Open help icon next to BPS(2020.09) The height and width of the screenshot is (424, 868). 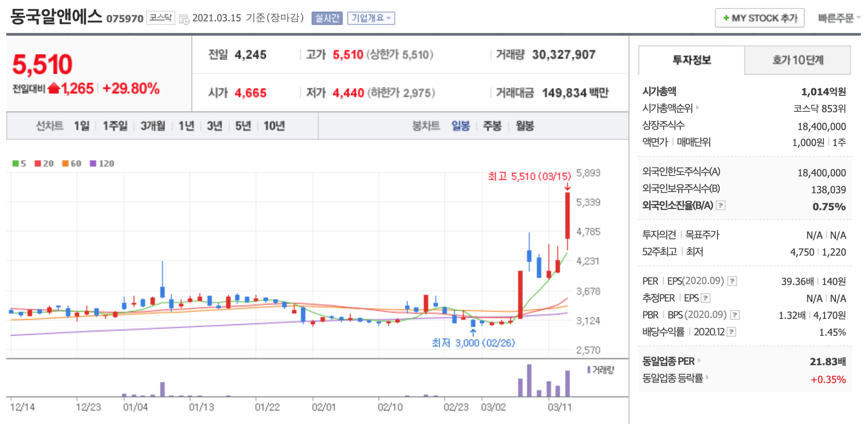point(735,315)
